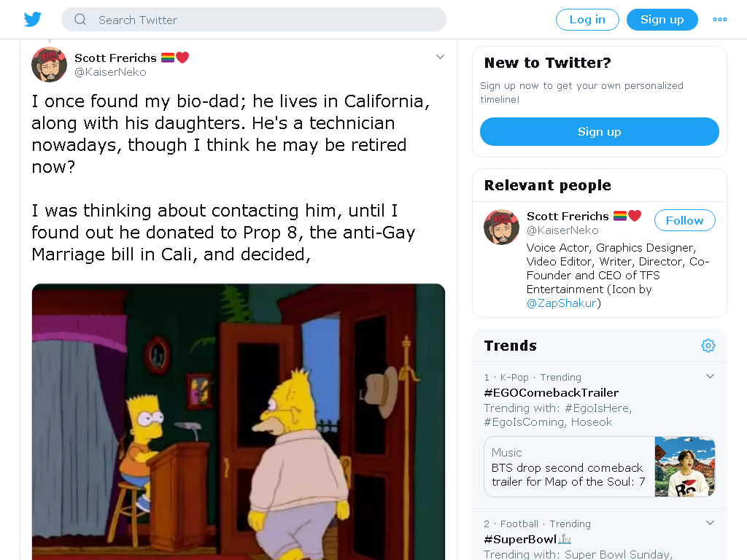Focus the Search Twitter field
Viewport: 747px width, 560px height.
pos(253,20)
